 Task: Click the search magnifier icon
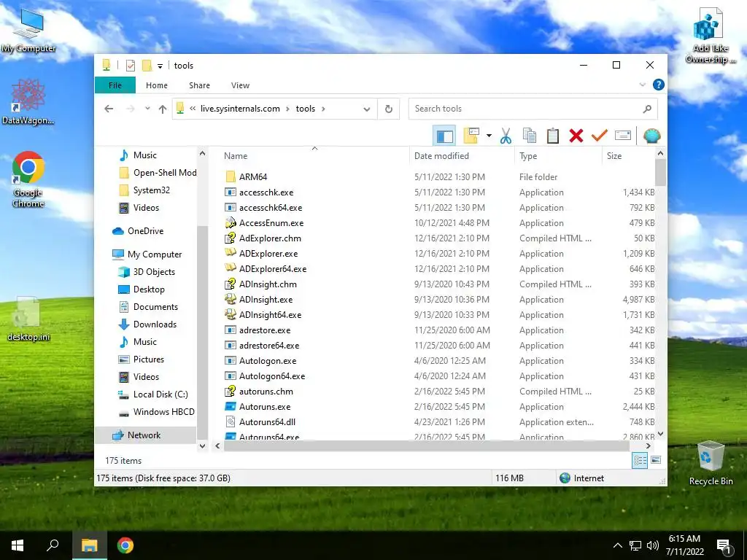(647, 109)
